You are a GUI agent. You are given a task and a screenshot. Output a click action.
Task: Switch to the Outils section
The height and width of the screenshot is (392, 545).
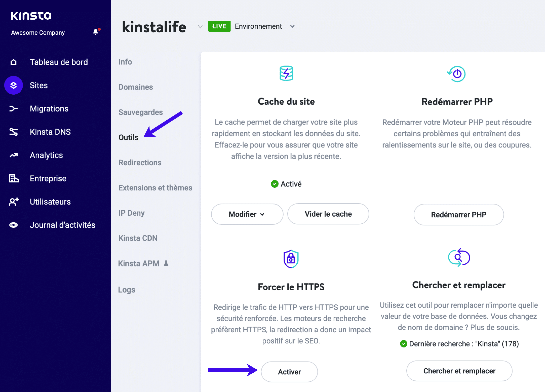coord(129,137)
